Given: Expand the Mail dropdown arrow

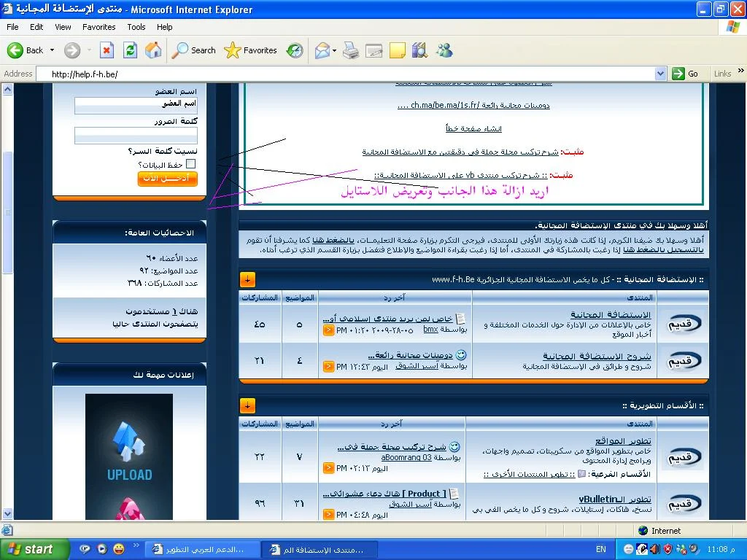Looking at the screenshot, I should [334, 50].
